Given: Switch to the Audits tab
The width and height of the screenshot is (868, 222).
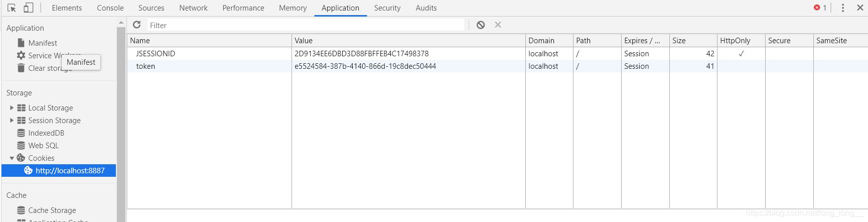Looking at the screenshot, I should click(x=426, y=8).
